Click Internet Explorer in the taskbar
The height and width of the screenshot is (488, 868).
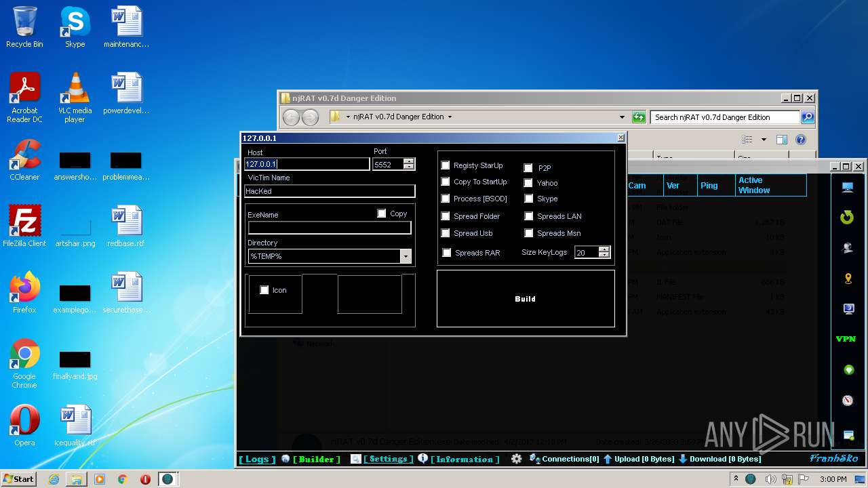54,479
